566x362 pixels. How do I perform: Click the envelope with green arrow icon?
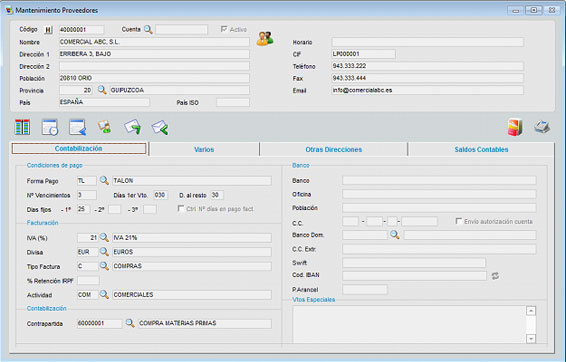(160, 128)
